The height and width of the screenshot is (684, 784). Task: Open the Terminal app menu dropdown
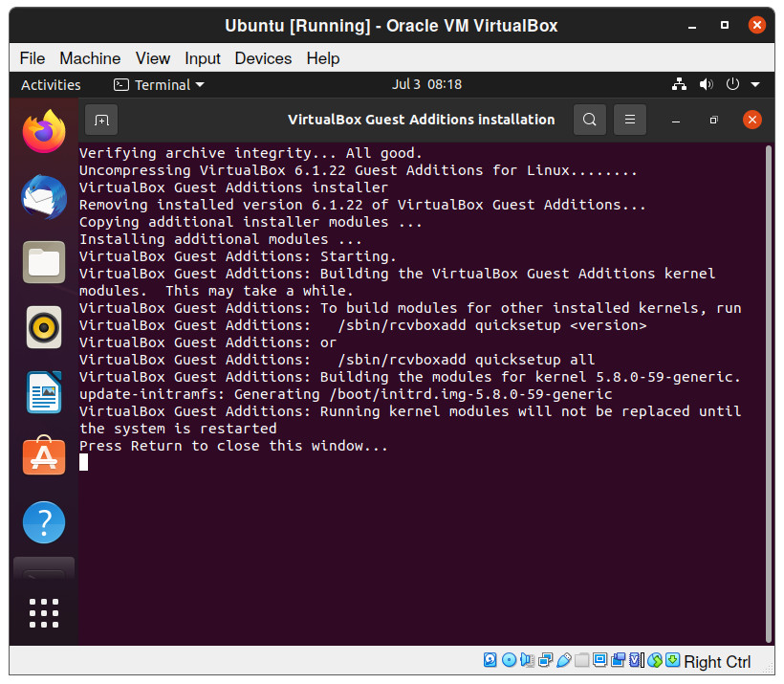(x=159, y=84)
